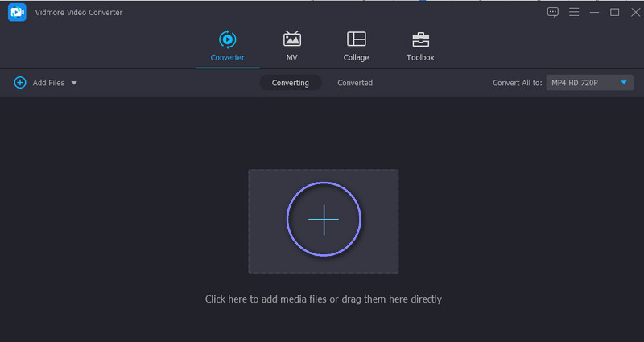Minimize the Vidmore window
This screenshot has width=644, height=342.
tap(595, 12)
